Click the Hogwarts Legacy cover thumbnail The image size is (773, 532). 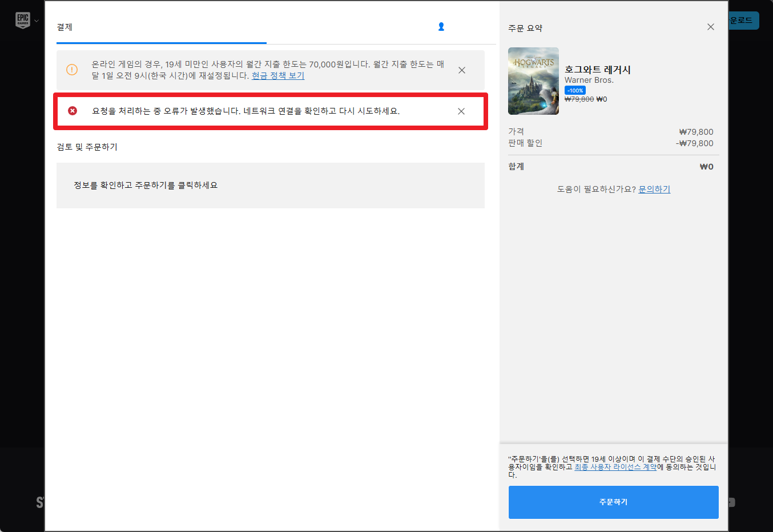click(x=534, y=81)
